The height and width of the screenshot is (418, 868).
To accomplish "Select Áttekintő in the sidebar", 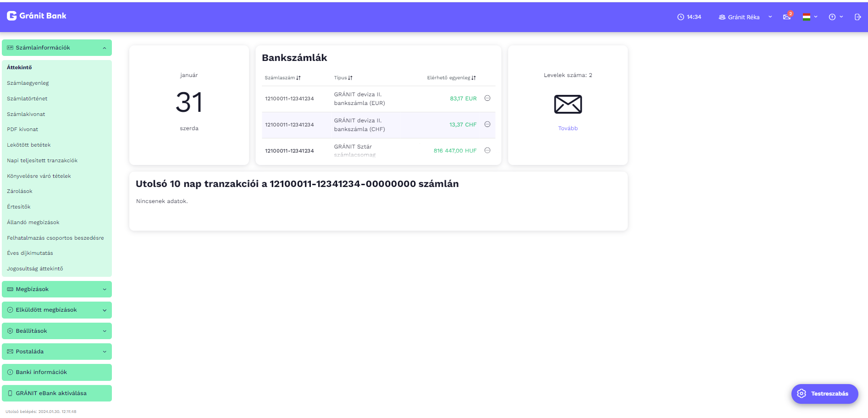I will pyautogui.click(x=19, y=67).
